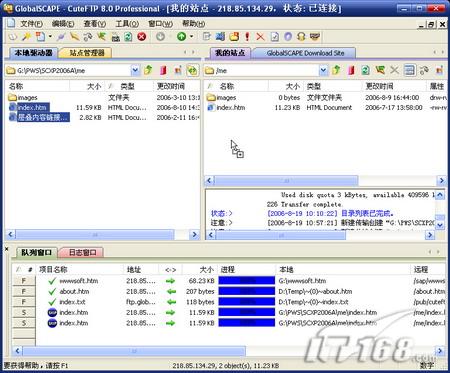Switch to GlobalSCAPE Download Site tab
Viewport: 450px width, 373px height.
pos(305,53)
